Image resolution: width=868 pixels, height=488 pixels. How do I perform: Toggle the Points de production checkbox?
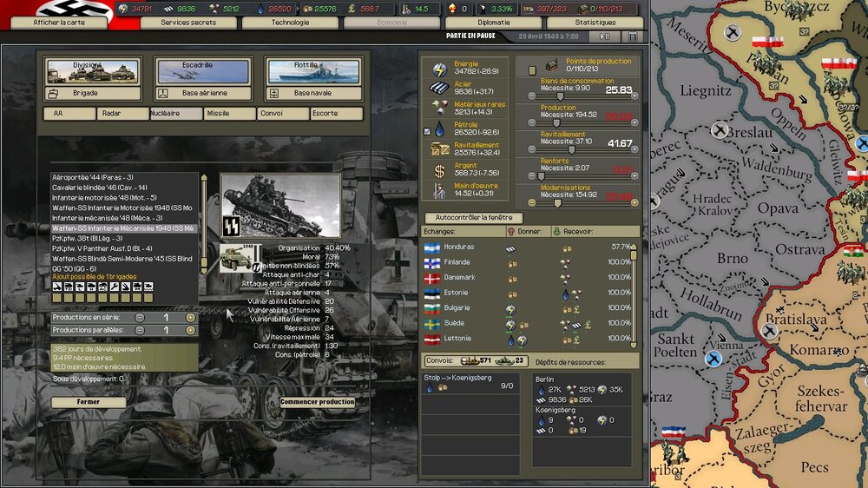pyautogui.click(x=532, y=70)
